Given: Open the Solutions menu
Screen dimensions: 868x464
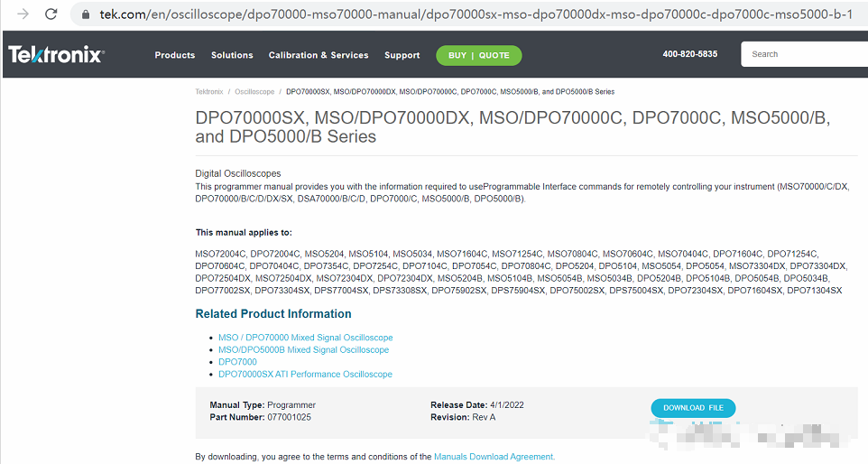Looking at the screenshot, I should [x=232, y=55].
